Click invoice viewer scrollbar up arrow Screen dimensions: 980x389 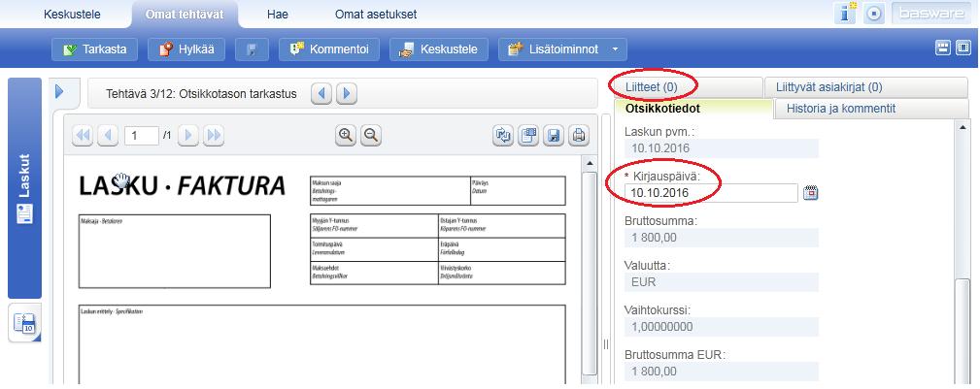(589, 164)
